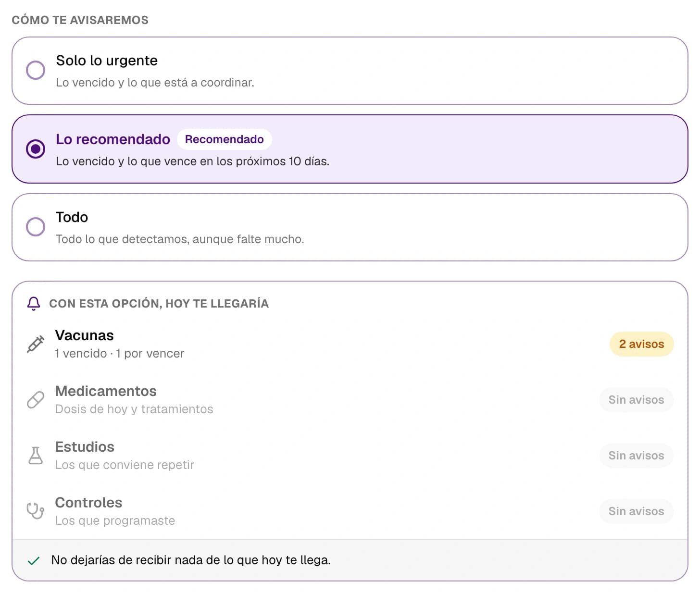Click the "Controles" row title
700x593 pixels.
89,503
